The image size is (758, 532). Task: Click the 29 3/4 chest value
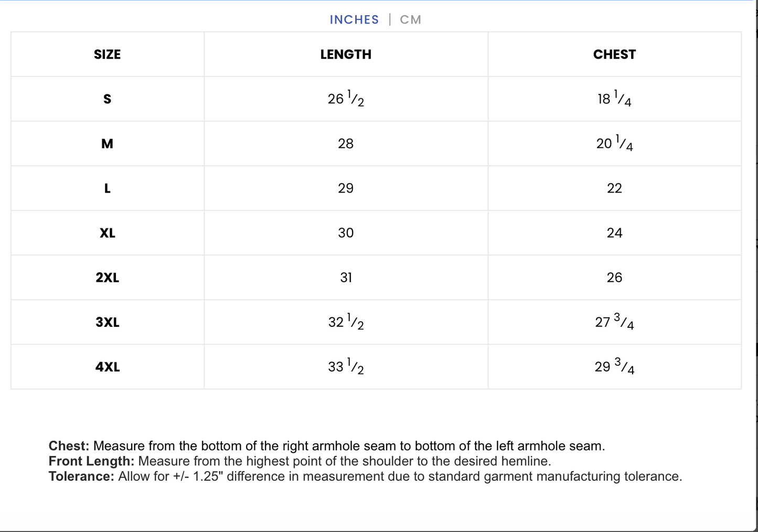pyautogui.click(x=614, y=366)
